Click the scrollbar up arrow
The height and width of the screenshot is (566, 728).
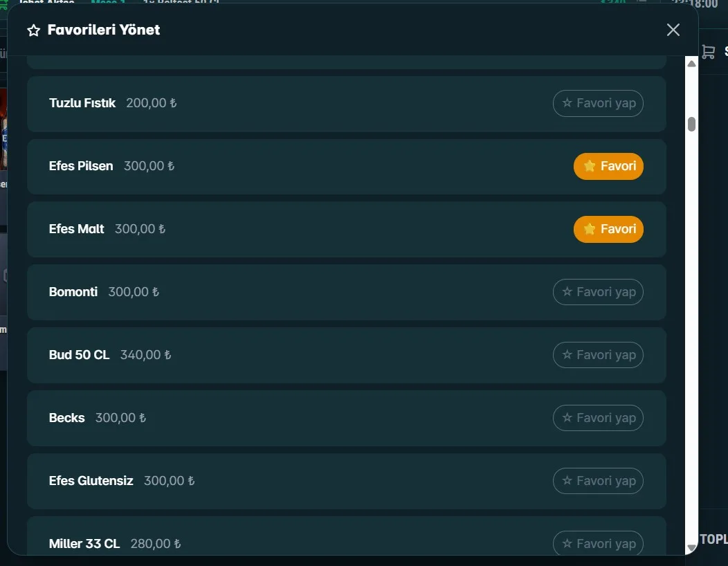pyautogui.click(x=691, y=64)
